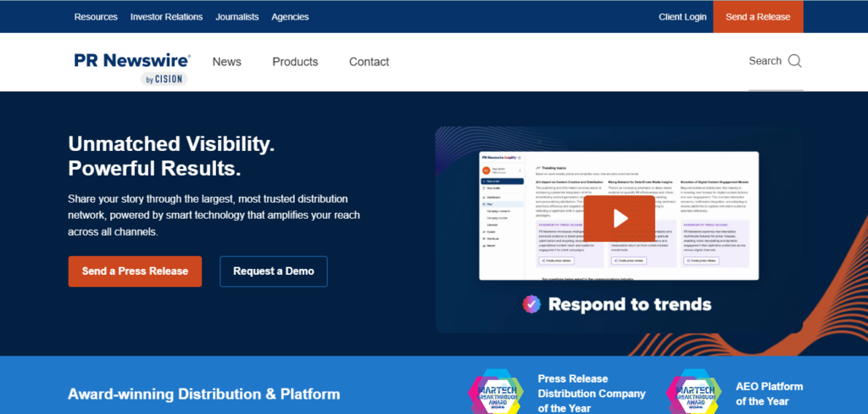The height and width of the screenshot is (414, 868).
Task: Click the Respond to trends caption
Action: pyautogui.click(x=630, y=305)
